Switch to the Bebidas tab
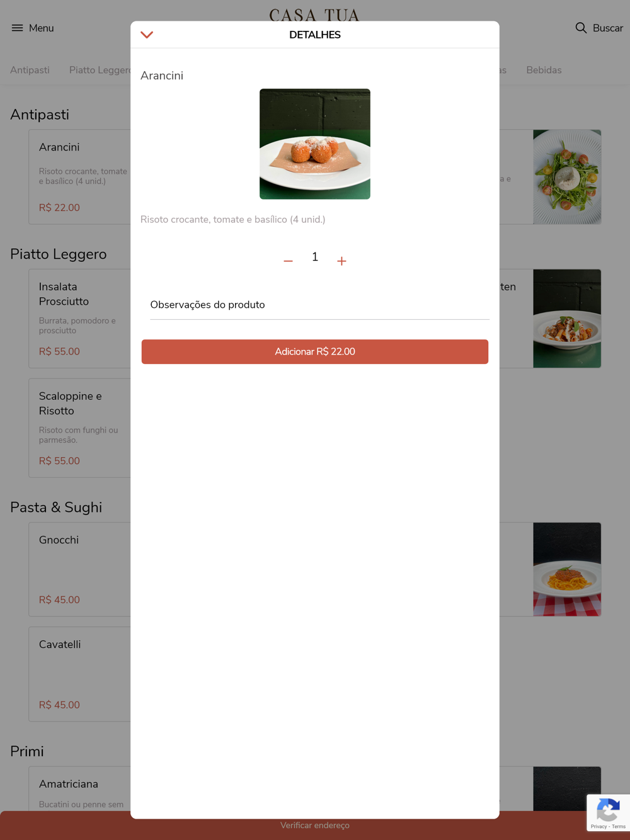 click(544, 70)
